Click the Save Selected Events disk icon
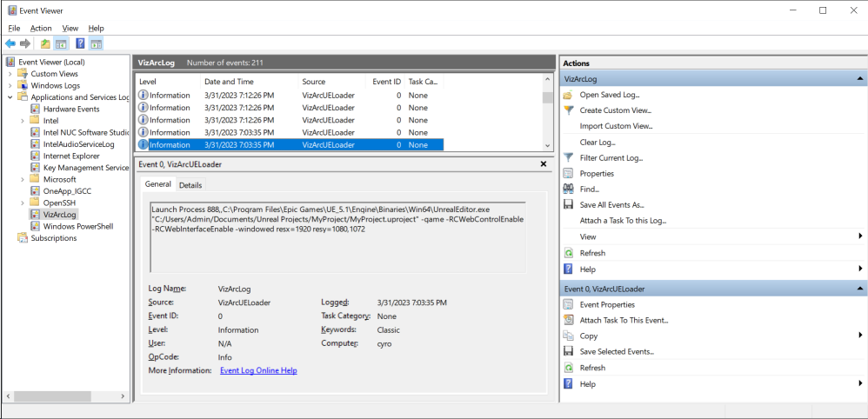 [x=568, y=352]
